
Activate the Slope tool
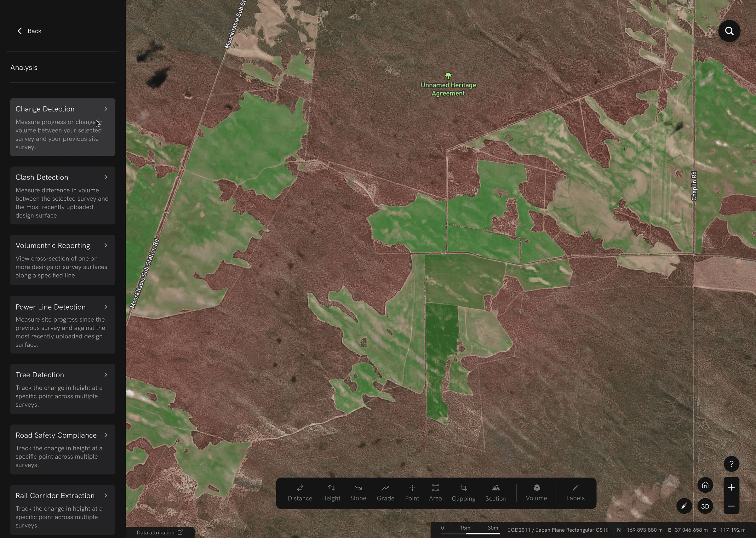tap(358, 493)
